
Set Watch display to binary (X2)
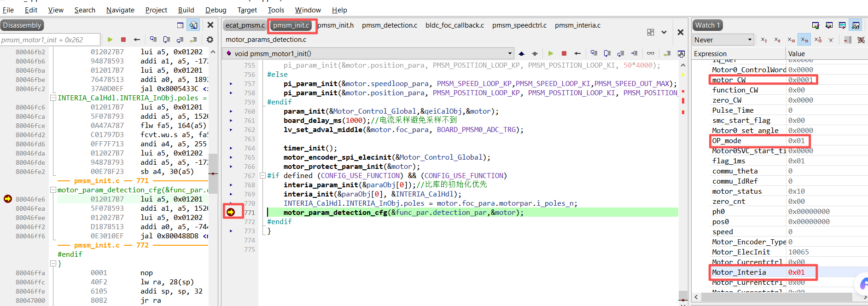(x=764, y=40)
